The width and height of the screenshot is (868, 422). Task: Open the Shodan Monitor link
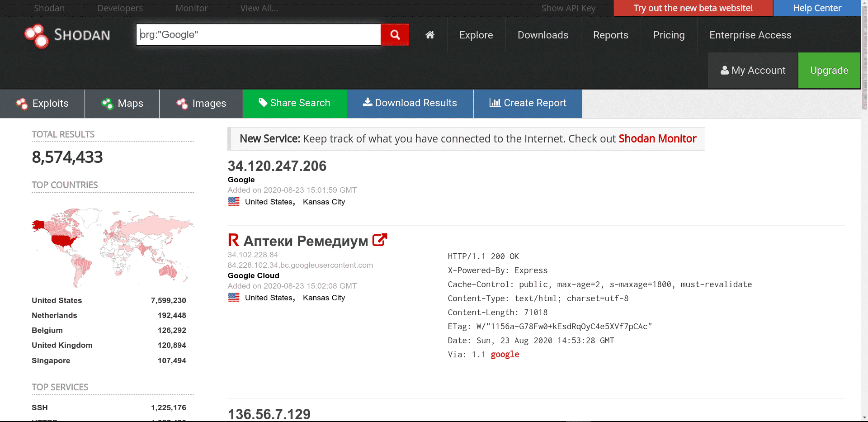pos(657,139)
